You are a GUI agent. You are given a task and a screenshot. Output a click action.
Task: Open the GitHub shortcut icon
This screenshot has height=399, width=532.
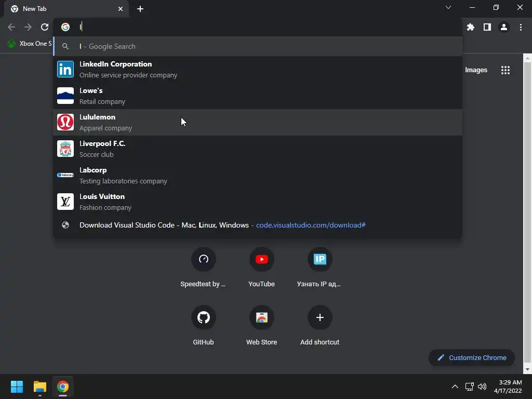(204, 317)
